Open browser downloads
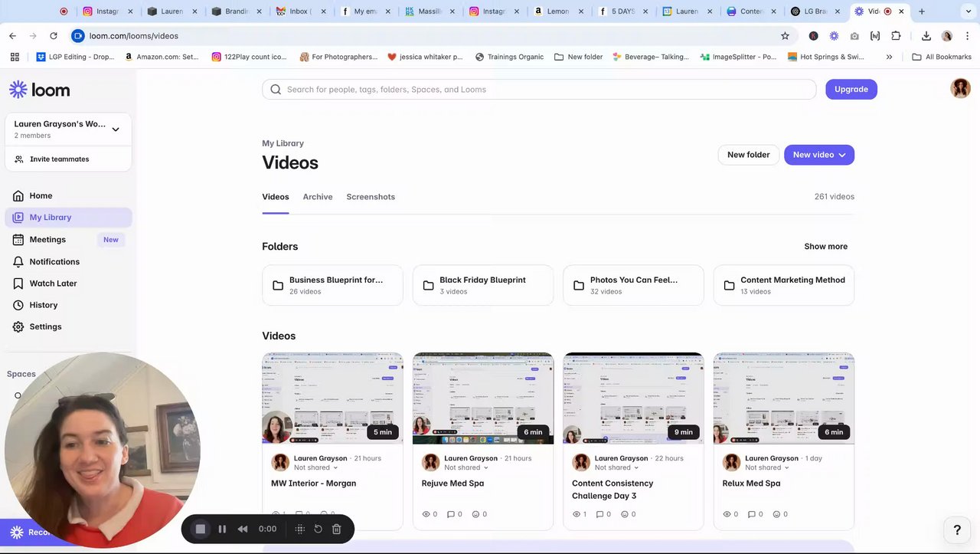 (x=926, y=36)
